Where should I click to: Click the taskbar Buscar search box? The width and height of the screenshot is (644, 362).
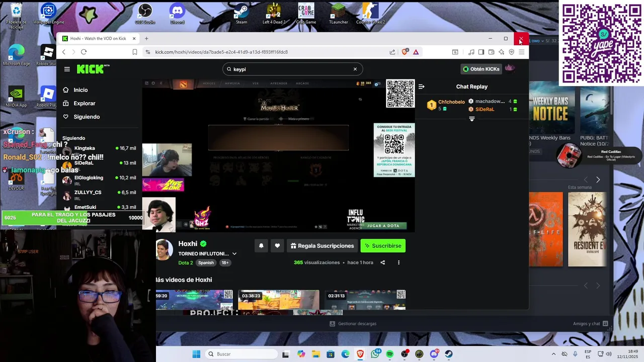[242, 354]
